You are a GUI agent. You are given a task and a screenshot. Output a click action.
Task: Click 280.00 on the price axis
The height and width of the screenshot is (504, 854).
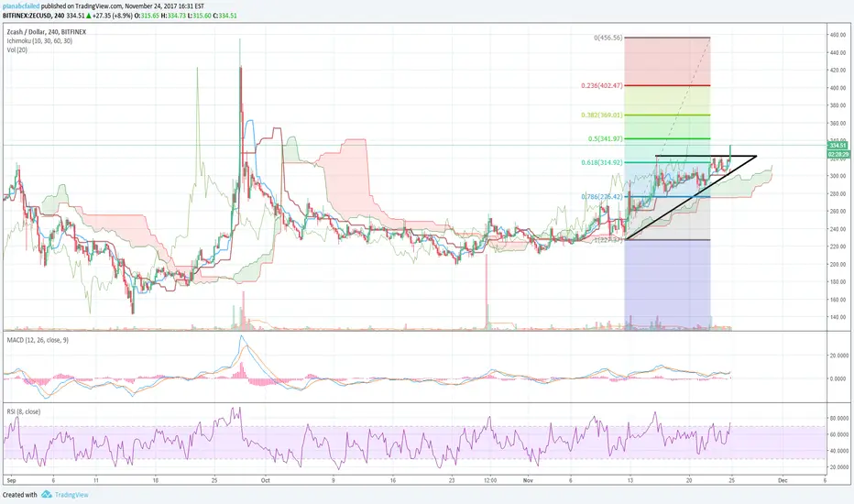(838, 194)
